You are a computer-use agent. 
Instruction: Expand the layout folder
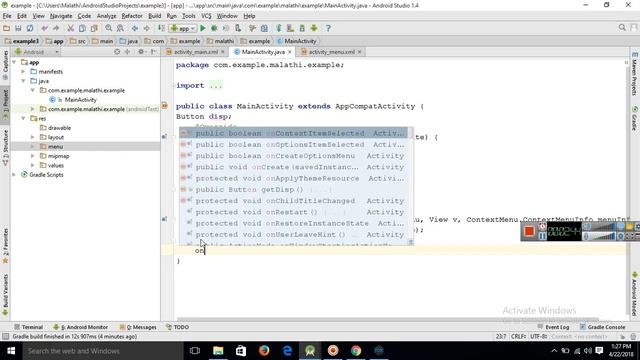click(33, 137)
